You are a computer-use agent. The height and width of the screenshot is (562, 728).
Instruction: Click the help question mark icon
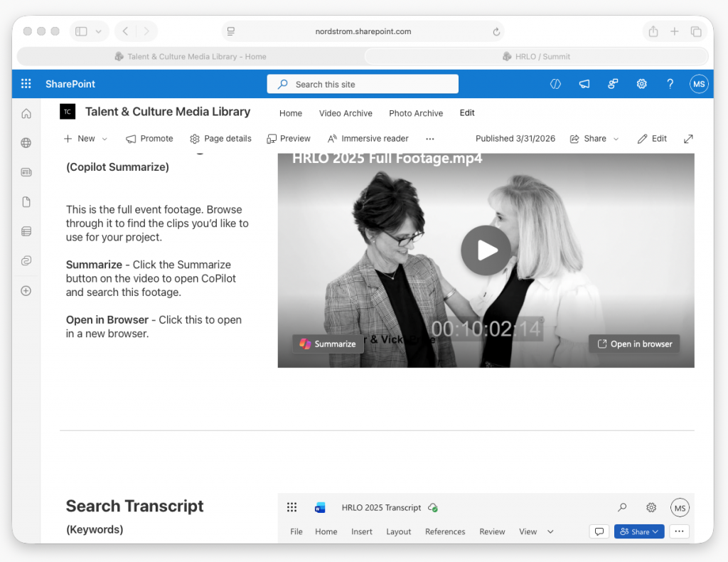670,84
